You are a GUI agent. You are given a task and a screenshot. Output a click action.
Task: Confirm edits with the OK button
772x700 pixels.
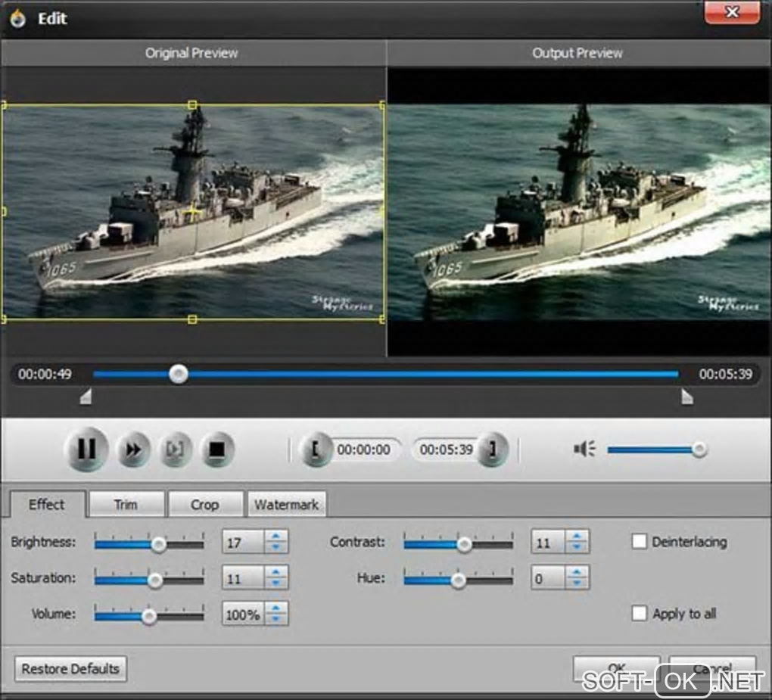point(616,668)
